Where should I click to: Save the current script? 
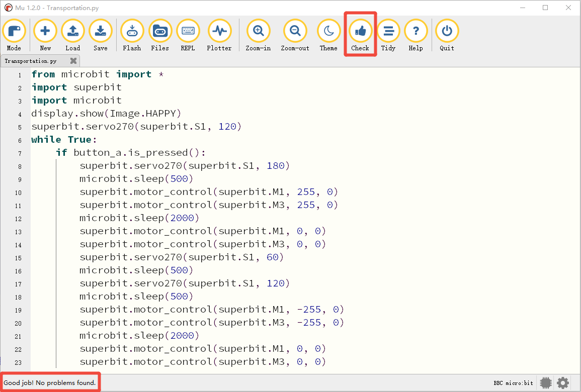(101, 35)
